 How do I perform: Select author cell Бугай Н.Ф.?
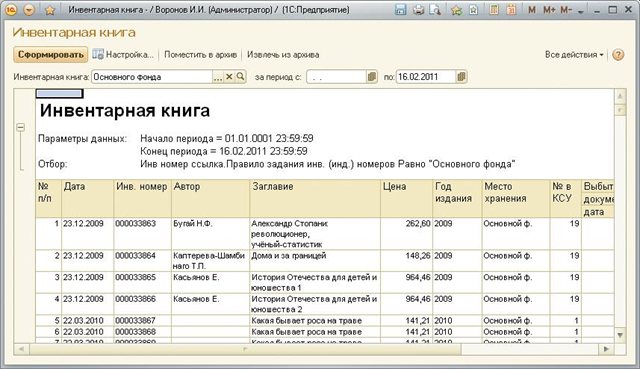tap(211, 234)
